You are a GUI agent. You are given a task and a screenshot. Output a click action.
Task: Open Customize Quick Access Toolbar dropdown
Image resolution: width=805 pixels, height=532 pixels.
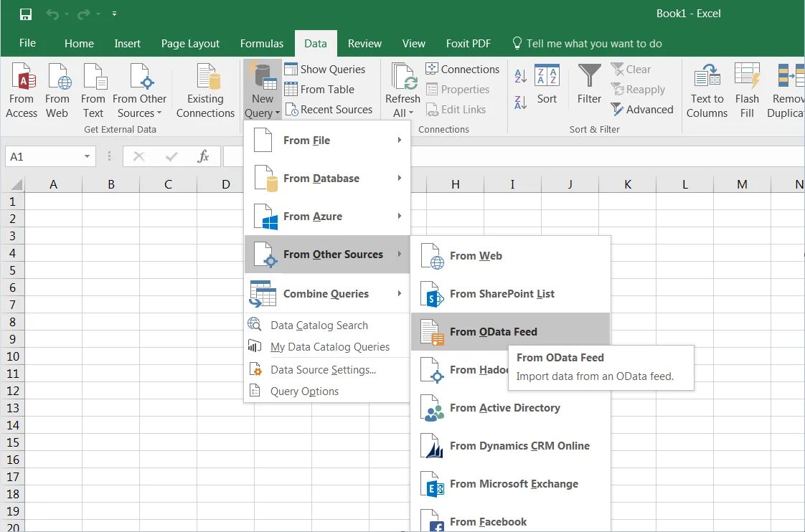114,14
